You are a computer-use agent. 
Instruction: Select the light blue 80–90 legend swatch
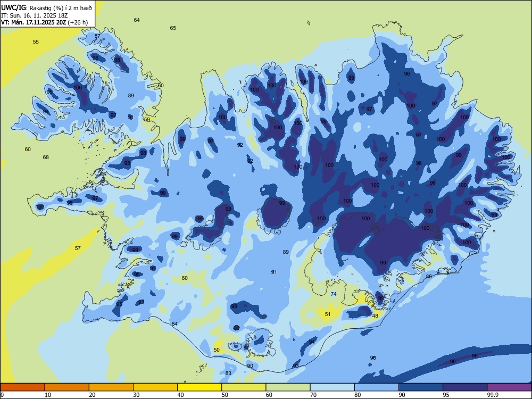(x=377, y=387)
